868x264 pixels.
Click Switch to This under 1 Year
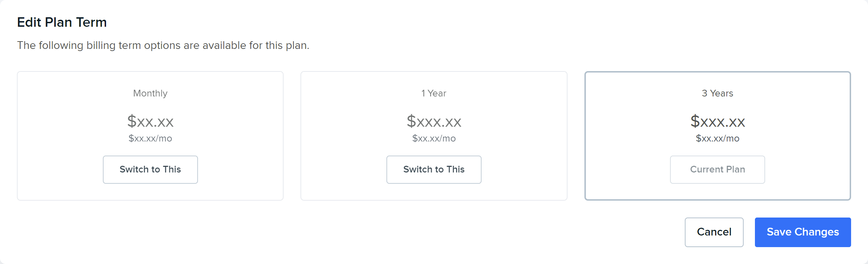434,170
